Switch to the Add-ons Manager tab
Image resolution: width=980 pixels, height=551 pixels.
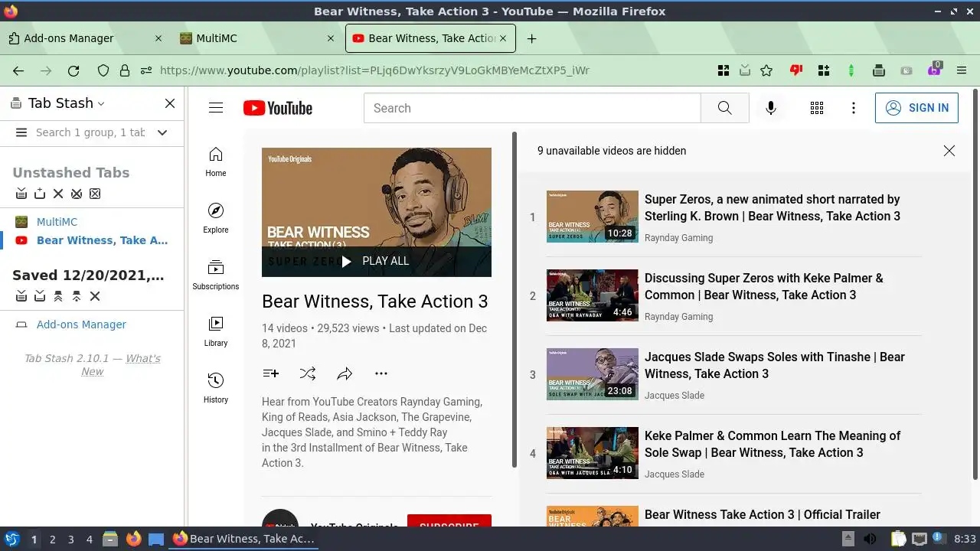coord(84,38)
